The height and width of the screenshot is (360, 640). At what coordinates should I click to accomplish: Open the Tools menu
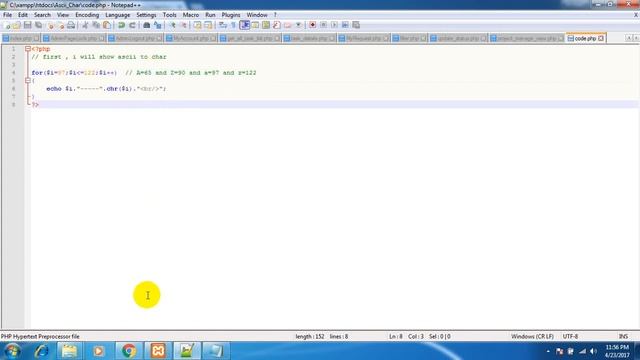coord(169,15)
